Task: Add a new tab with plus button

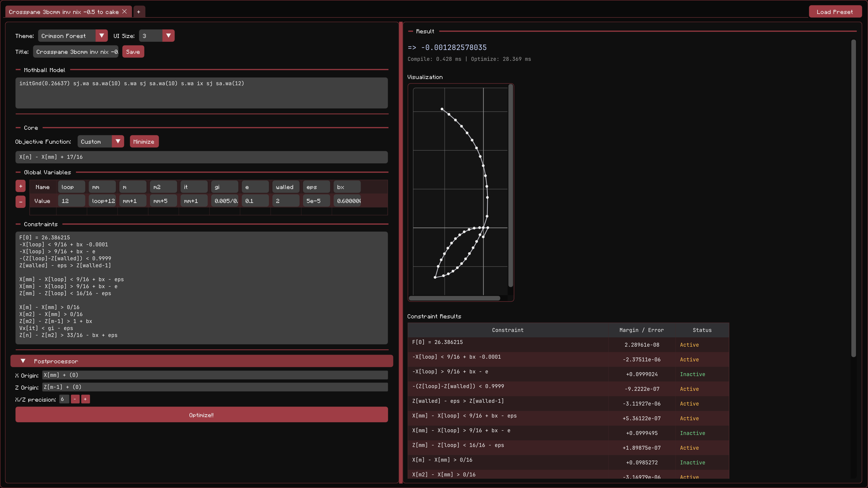Action: point(139,12)
